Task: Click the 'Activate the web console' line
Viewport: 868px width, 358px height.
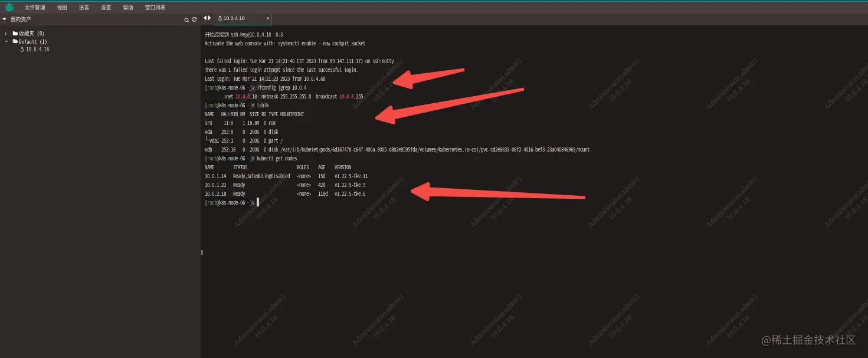Action: [x=285, y=44]
